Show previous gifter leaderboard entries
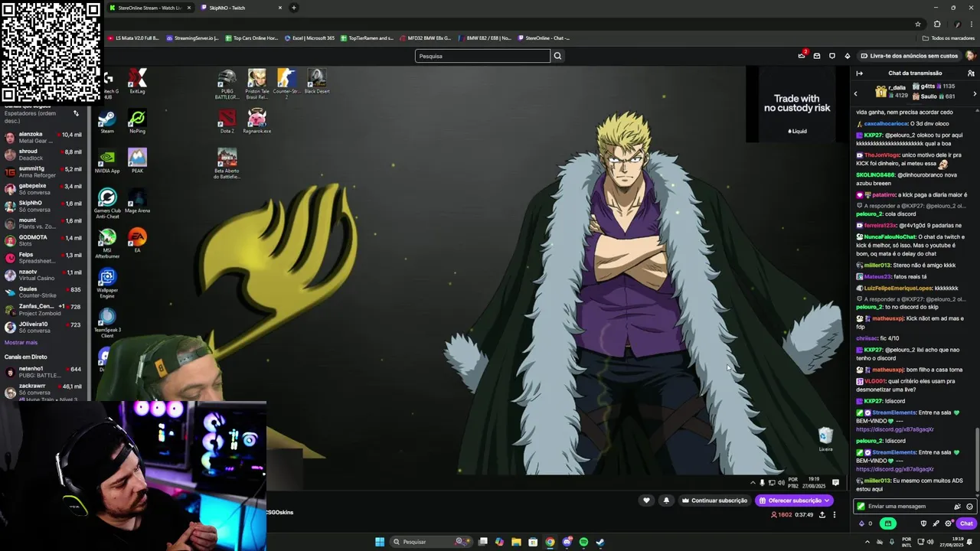 (856, 93)
